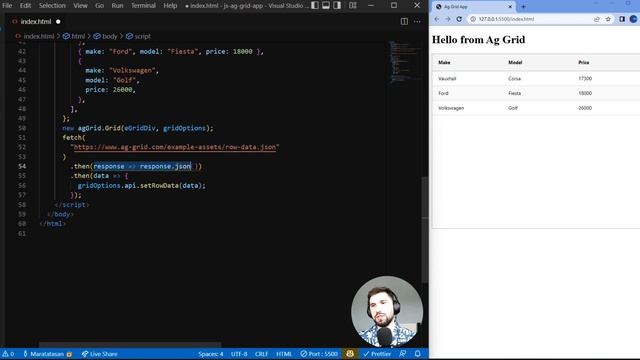Viewport: 640px width, 360px height.
Task: Open editor More Actions ellipsis
Action: [x=417, y=21]
